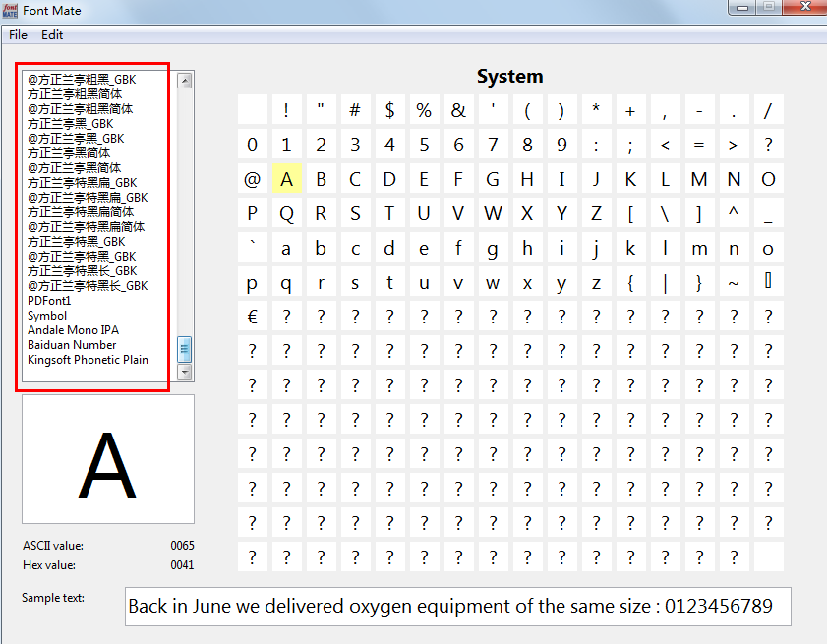Click the ASCII value 0065

click(x=183, y=546)
